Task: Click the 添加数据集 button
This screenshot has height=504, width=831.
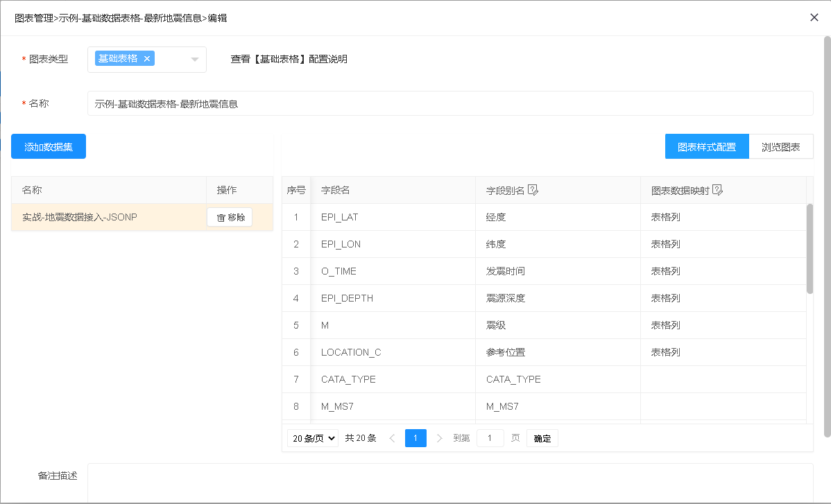Action: (x=49, y=146)
